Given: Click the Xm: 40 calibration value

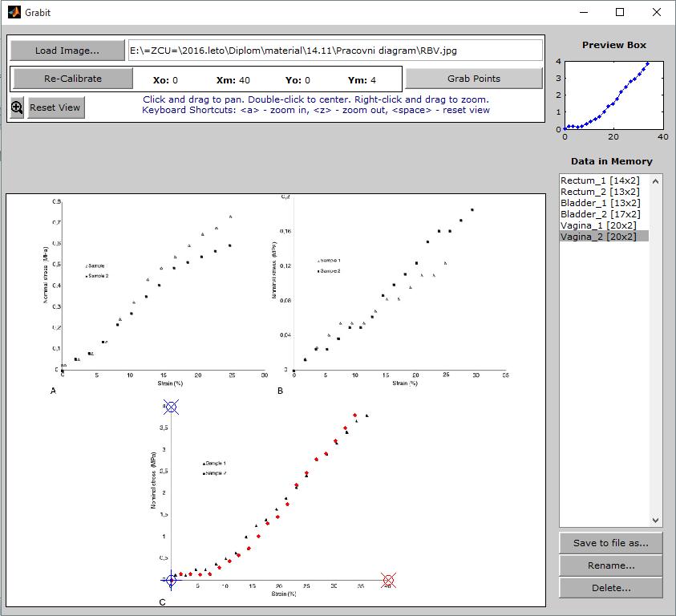Looking at the screenshot, I should pos(233,80).
